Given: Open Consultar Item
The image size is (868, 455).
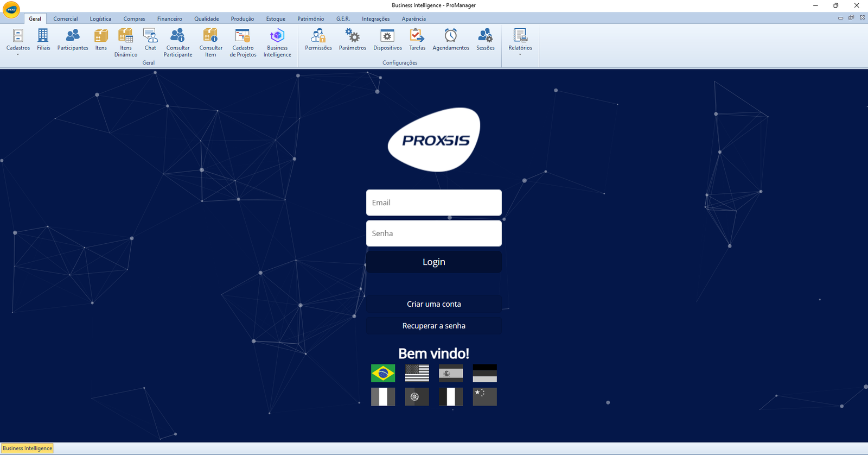Looking at the screenshot, I should 210,43.
